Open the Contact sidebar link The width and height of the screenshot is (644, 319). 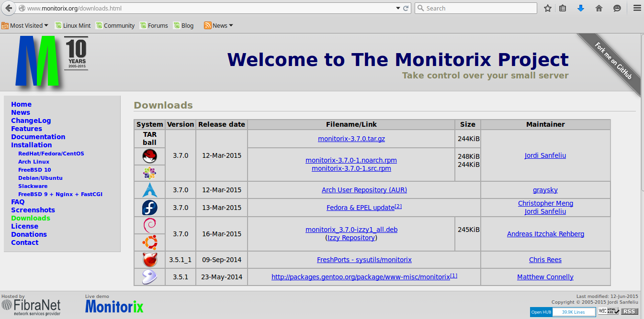coord(24,242)
